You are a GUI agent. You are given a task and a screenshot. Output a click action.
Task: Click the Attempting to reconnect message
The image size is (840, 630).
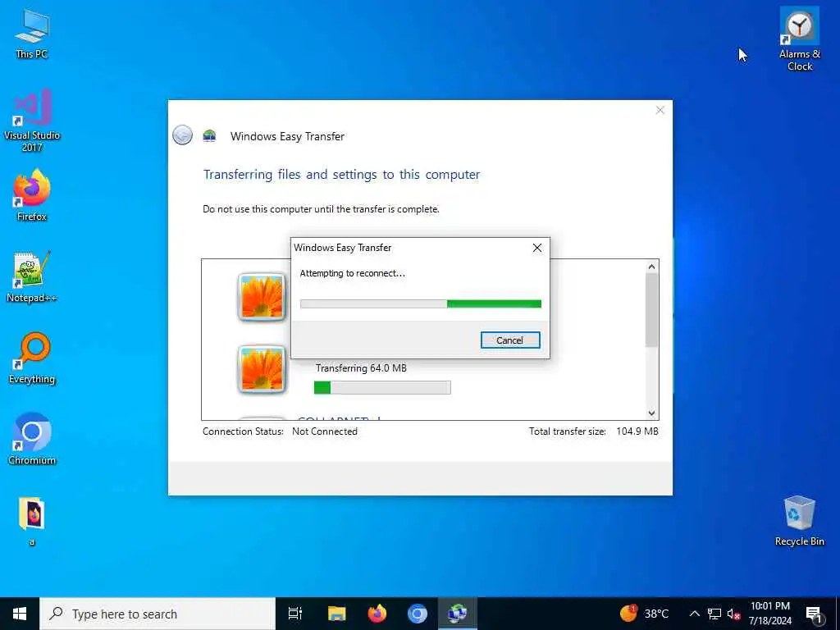click(x=353, y=273)
